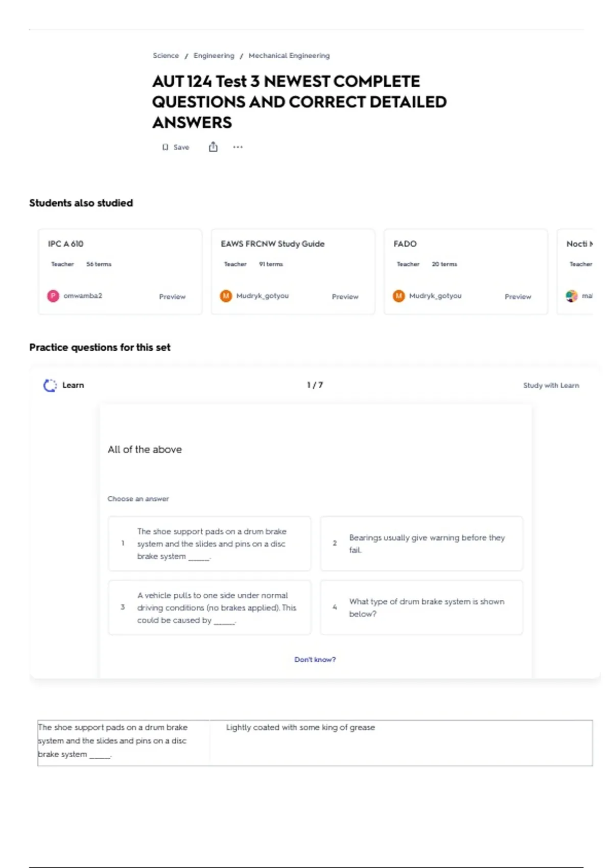Viewport: 613px width, 868px height.
Task: Preview the EAWS FRCNW Study Guide
Action: pyautogui.click(x=345, y=297)
